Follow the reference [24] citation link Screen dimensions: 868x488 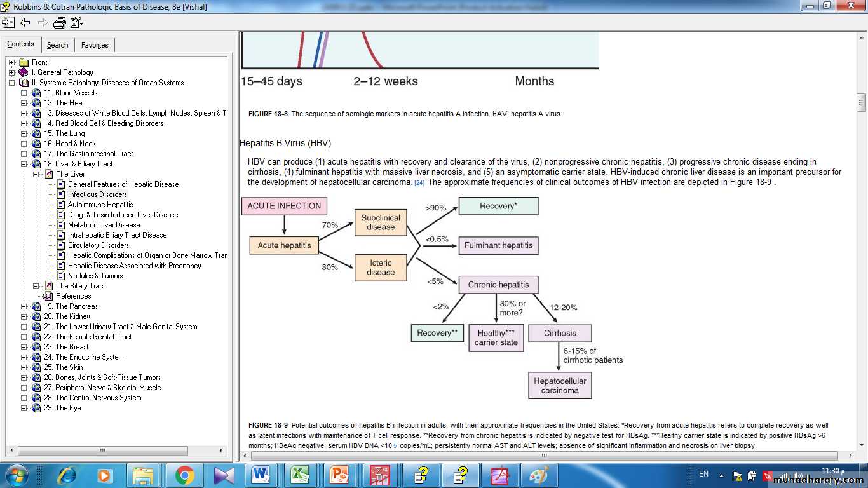pyautogui.click(x=419, y=183)
